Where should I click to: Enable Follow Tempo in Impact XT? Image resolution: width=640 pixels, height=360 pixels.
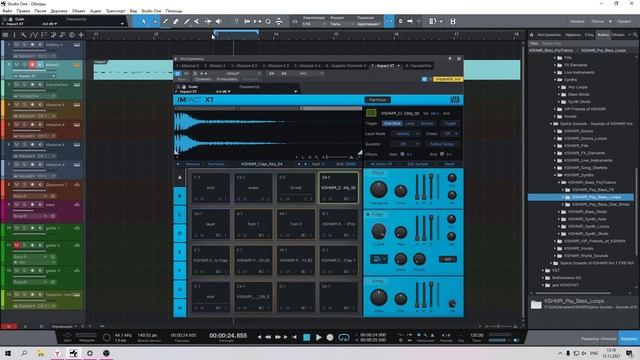click(x=442, y=144)
